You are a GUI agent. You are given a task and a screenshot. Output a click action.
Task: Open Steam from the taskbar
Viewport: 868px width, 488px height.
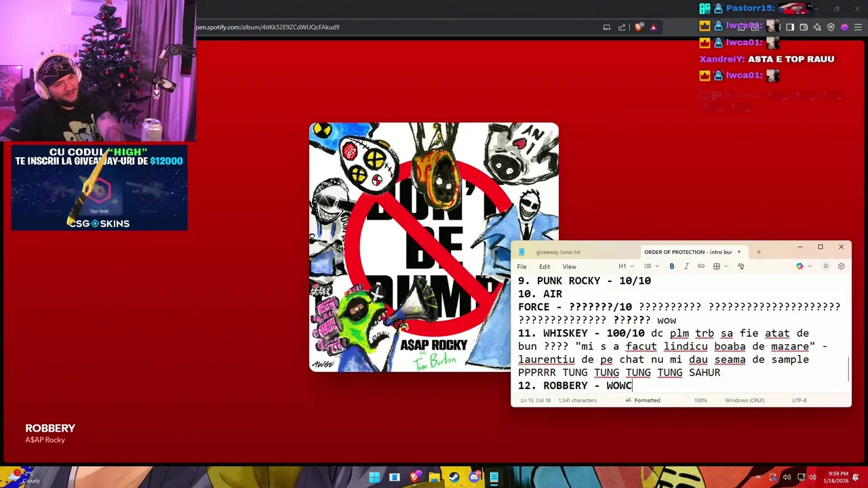[454, 477]
